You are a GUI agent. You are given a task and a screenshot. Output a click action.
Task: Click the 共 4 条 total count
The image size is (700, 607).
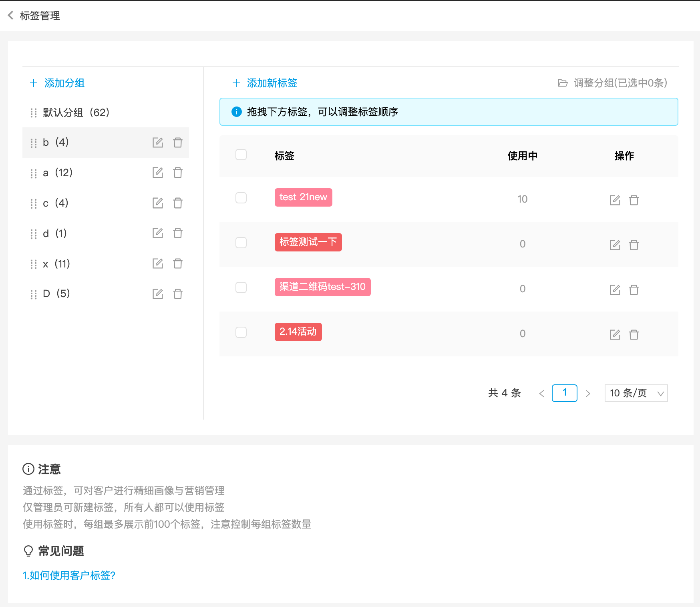pyautogui.click(x=505, y=393)
